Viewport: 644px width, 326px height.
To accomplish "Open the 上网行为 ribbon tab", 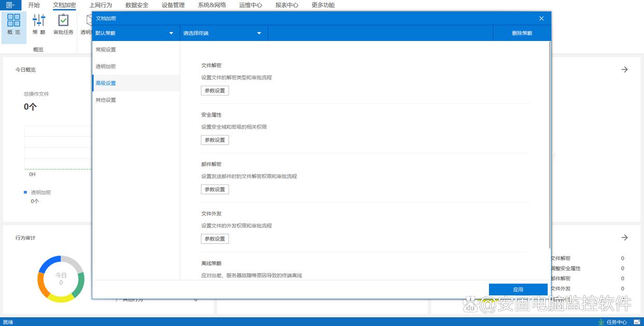I will pos(101,5).
